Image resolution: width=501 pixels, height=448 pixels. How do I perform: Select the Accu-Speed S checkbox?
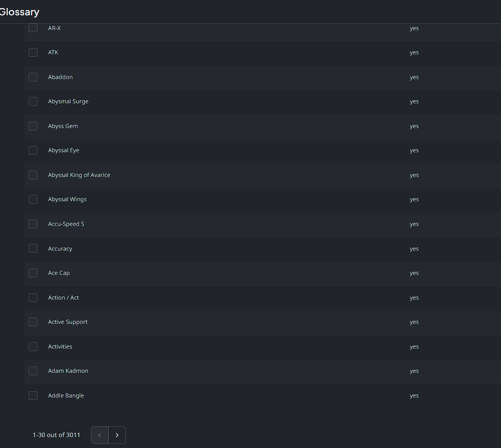pyautogui.click(x=33, y=224)
